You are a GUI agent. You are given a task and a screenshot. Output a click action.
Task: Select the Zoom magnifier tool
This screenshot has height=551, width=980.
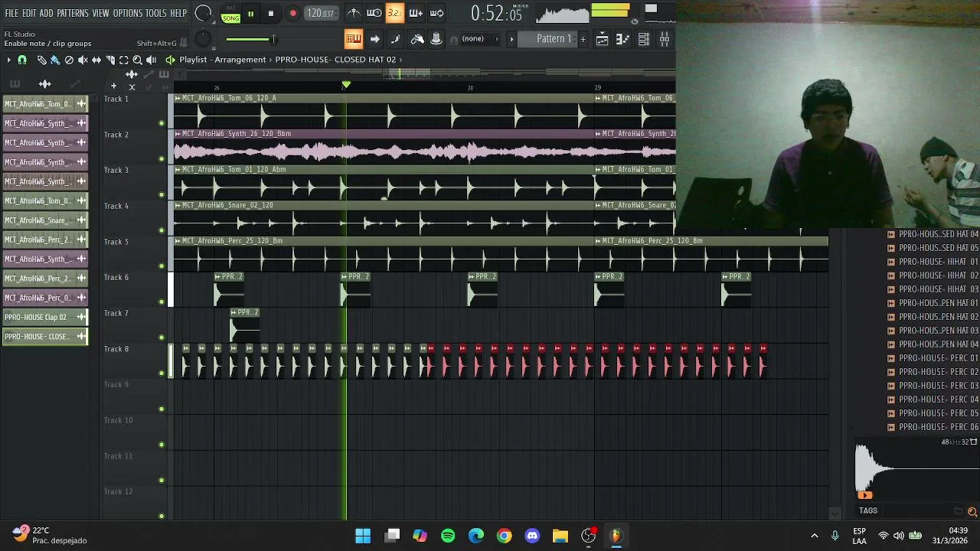[x=138, y=60]
